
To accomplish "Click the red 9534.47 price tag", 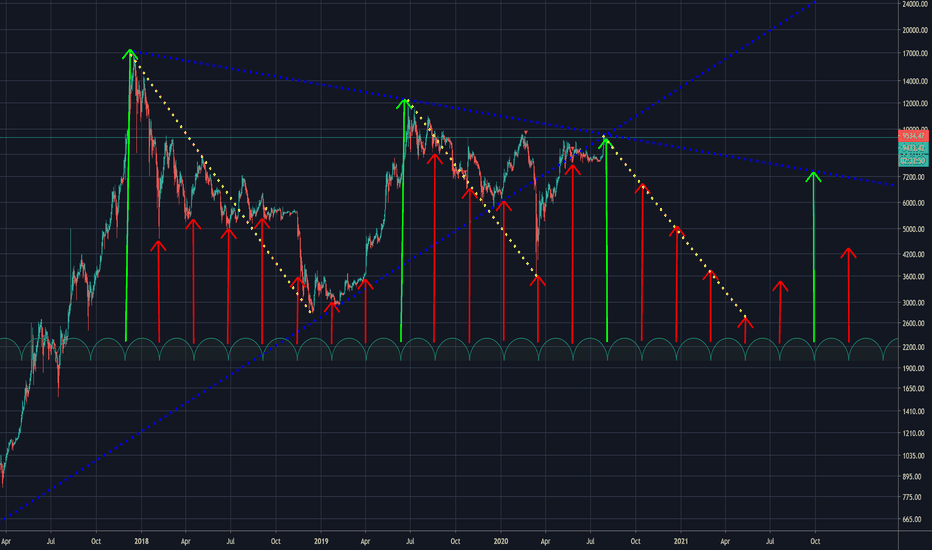I will pyautogui.click(x=913, y=136).
